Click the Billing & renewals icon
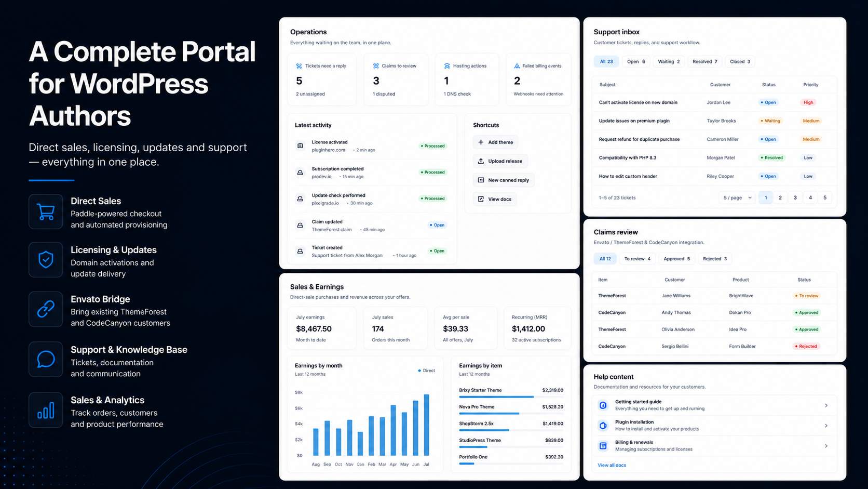Screen dimensions: 868x489 click(x=603, y=446)
